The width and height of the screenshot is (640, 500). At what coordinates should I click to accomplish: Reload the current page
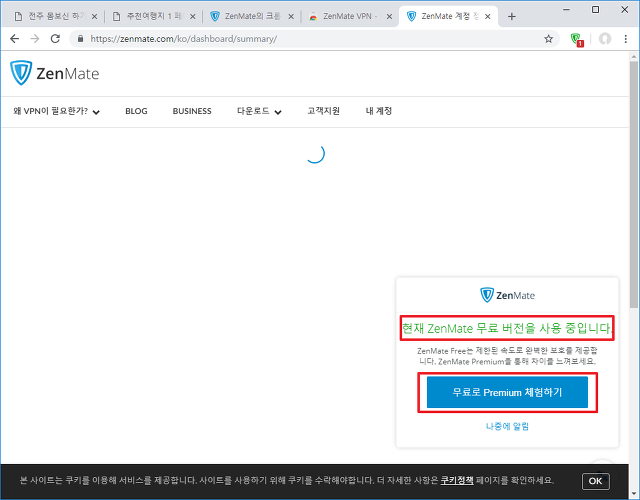pos(55,39)
